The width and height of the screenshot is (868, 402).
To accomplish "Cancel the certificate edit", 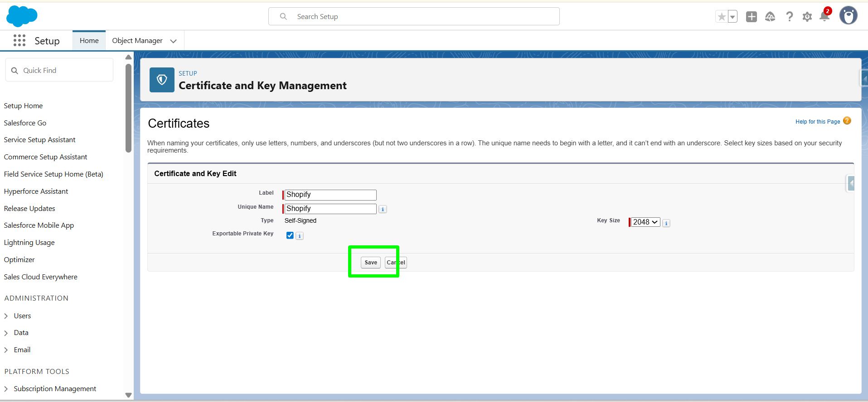I will (396, 263).
